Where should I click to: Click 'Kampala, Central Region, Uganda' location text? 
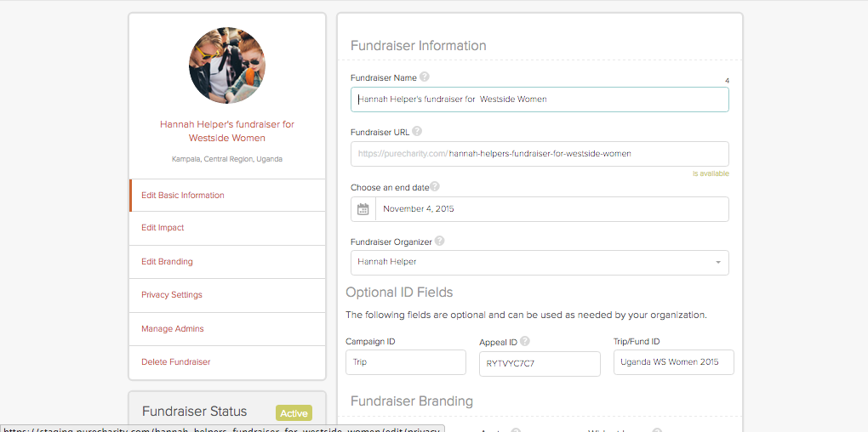(227, 159)
